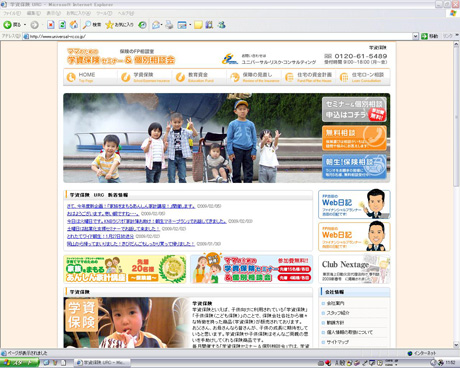Open the Edit button dropdown arrow
Screen dimensions: 460x368
click(x=190, y=25)
